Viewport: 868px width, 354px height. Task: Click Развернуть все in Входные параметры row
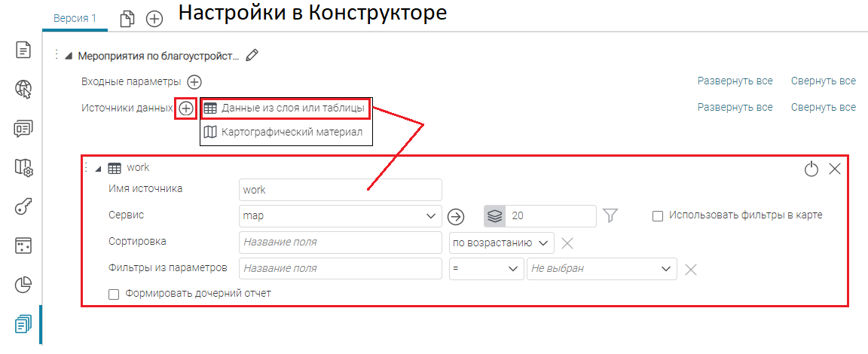pos(735,81)
